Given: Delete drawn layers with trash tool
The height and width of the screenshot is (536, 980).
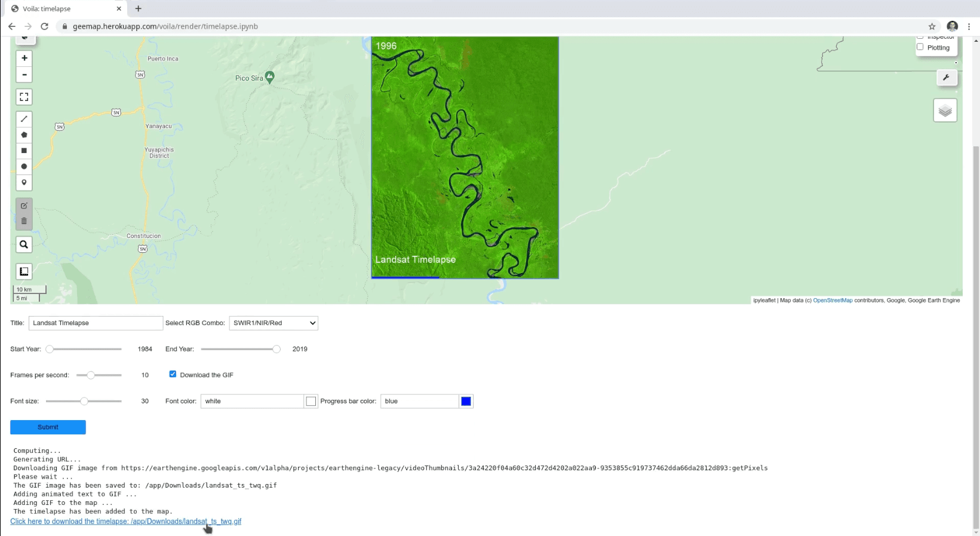Looking at the screenshot, I should (x=24, y=221).
